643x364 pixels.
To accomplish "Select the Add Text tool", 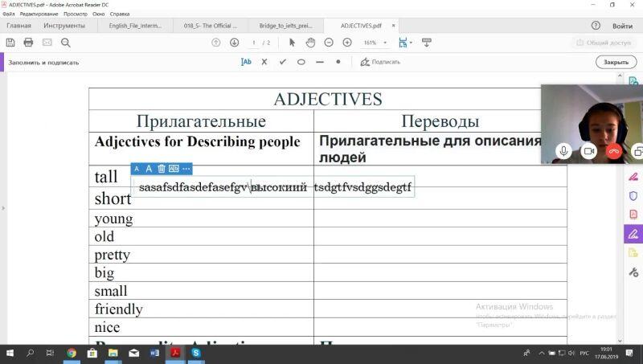I will [246, 62].
